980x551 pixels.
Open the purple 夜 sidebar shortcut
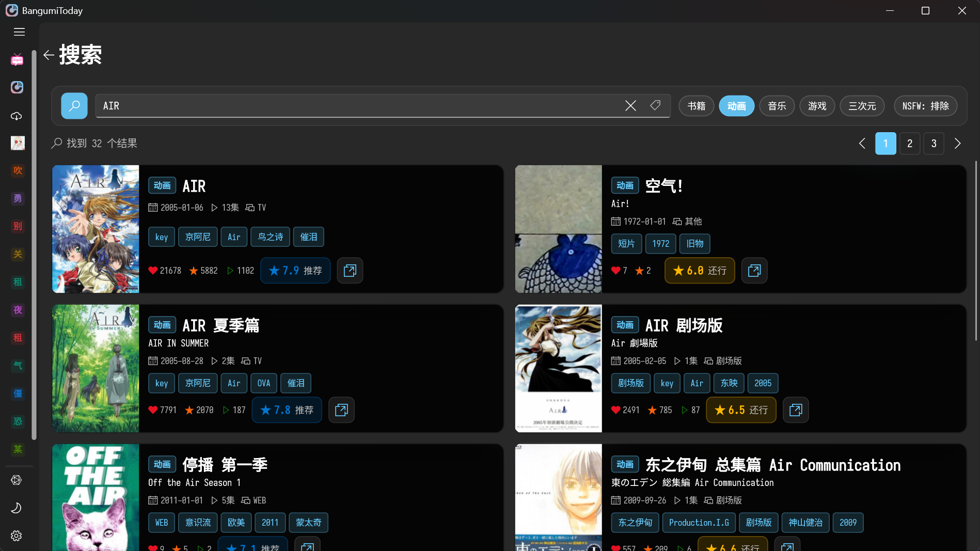(18, 310)
